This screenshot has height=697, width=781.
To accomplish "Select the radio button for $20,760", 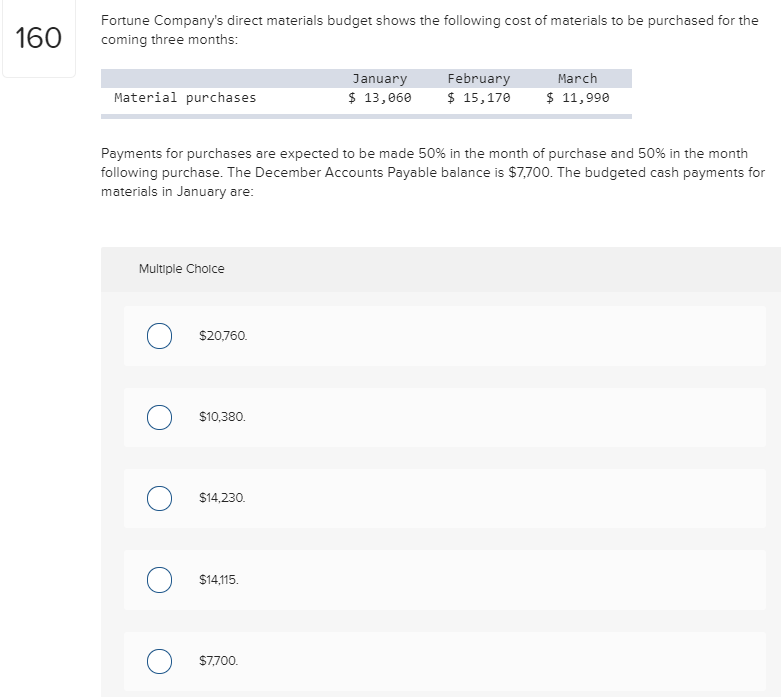I will [158, 336].
